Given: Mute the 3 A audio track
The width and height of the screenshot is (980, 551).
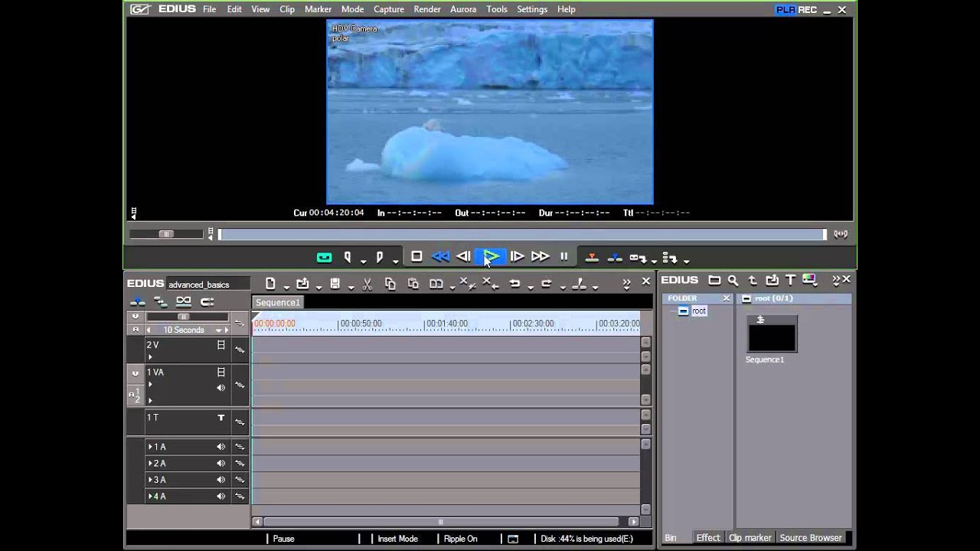Looking at the screenshot, I should pos(220,480).
